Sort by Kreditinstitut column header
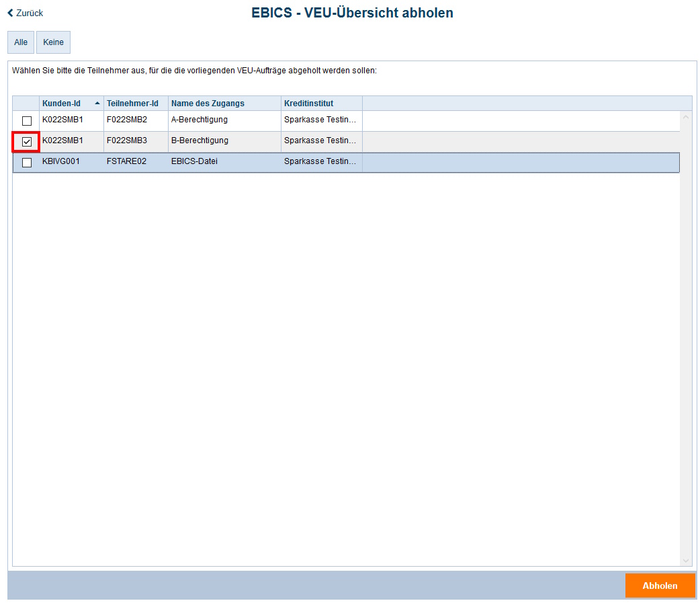The image size is (700, 603). pyautogui.click(x=308, y=104)
